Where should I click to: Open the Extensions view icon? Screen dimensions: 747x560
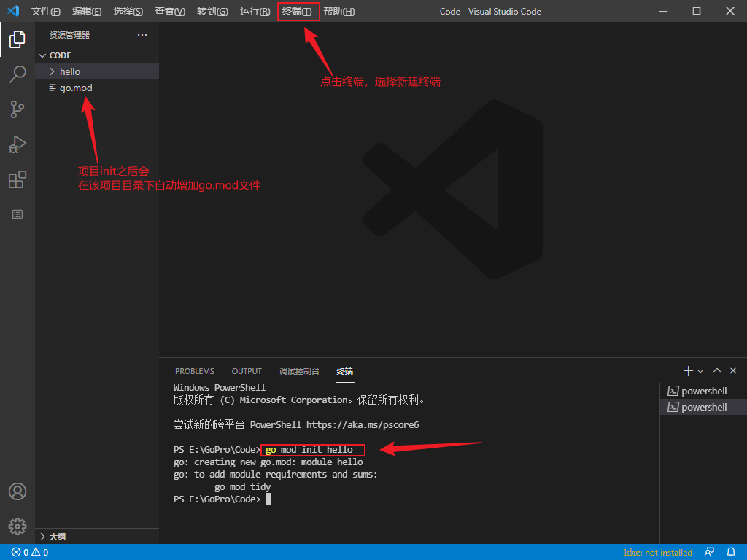click(18, 179)
